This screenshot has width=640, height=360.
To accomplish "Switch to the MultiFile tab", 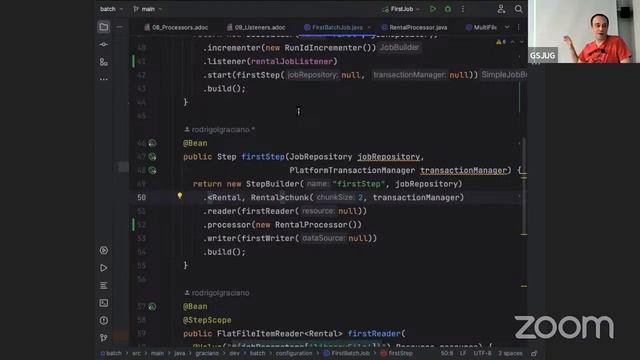I will coord(481,27).
